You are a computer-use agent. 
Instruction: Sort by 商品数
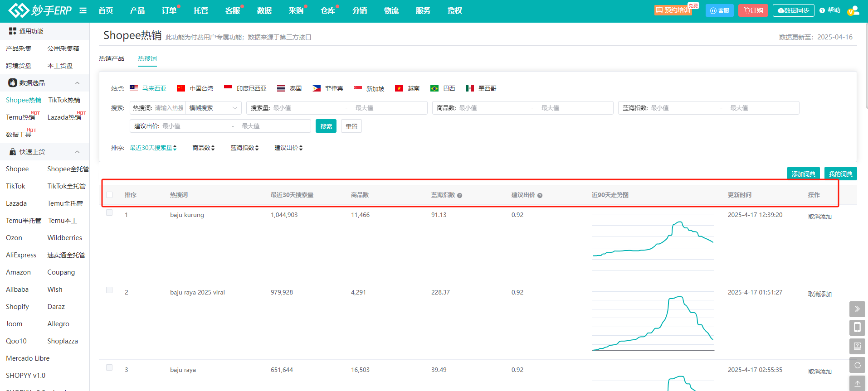click(x=204, y=148)
